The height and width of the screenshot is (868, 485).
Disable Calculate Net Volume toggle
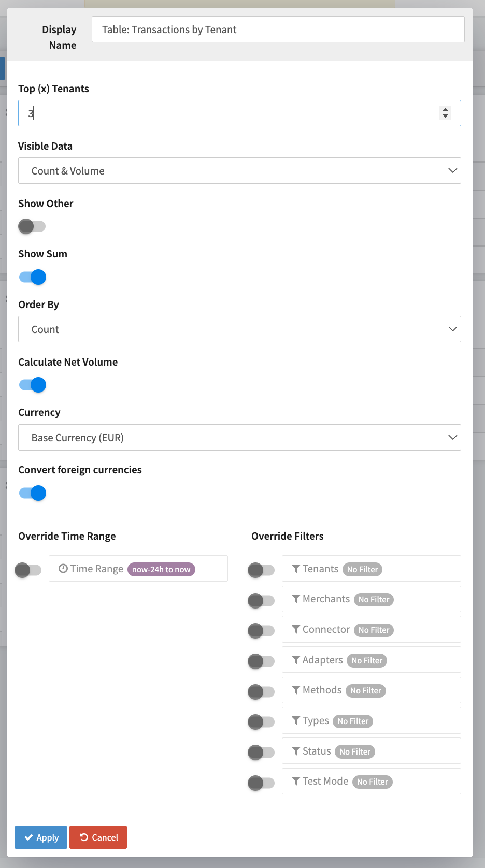click(33, 385)
